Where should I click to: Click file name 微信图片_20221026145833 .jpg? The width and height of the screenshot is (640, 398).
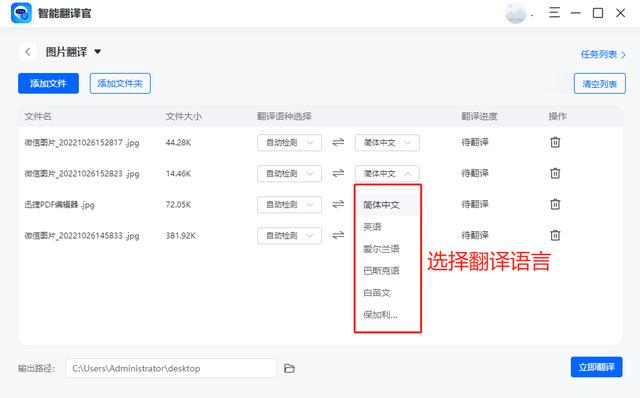(82, 236)
